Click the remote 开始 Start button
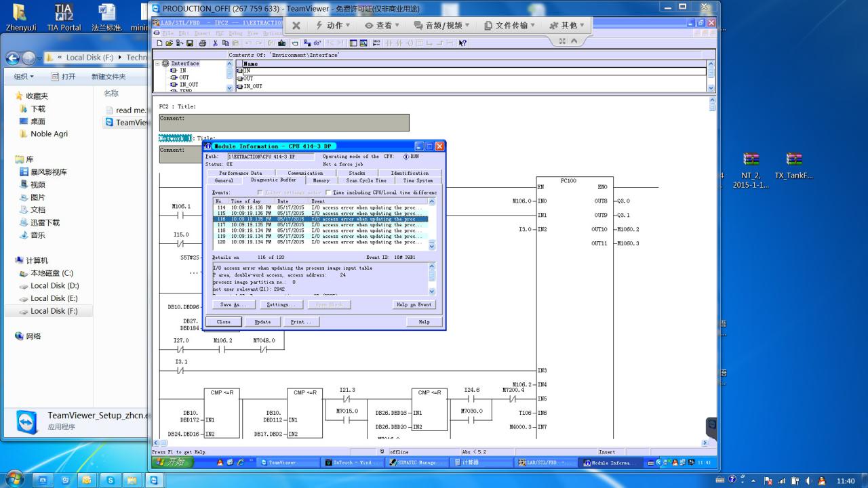 coord(173,462)
